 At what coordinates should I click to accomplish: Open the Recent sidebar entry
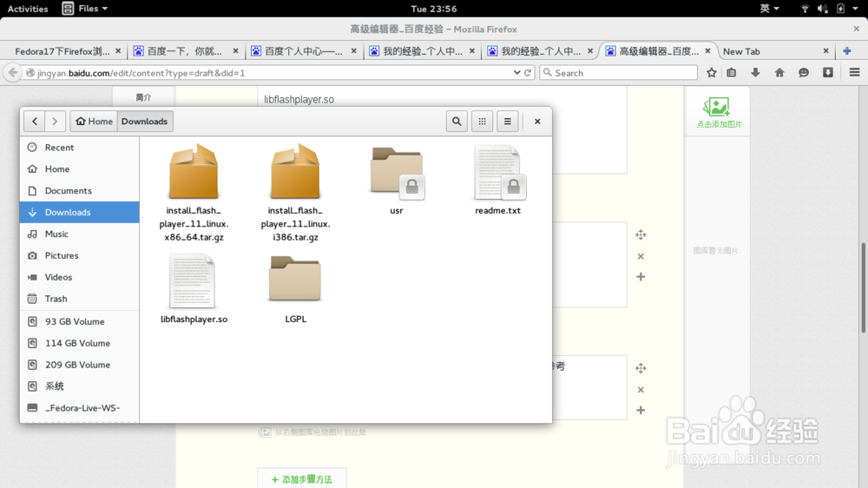(x=80, y=148)
